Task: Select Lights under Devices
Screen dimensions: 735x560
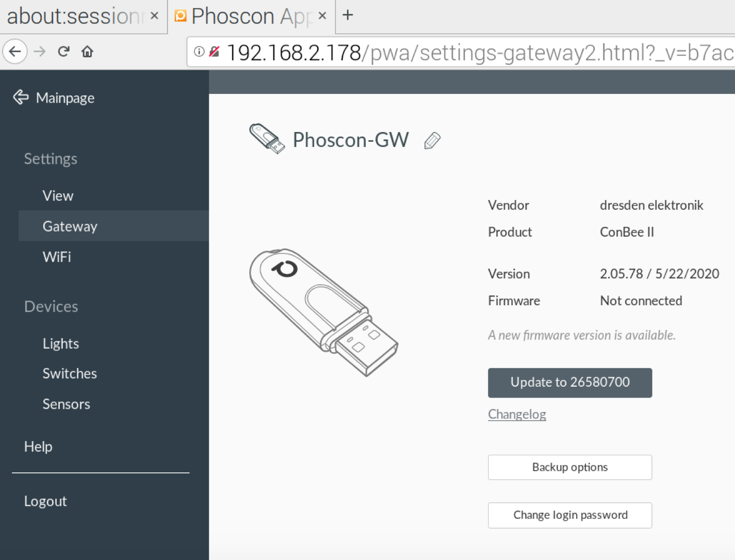Action: (x=60, y=343)
